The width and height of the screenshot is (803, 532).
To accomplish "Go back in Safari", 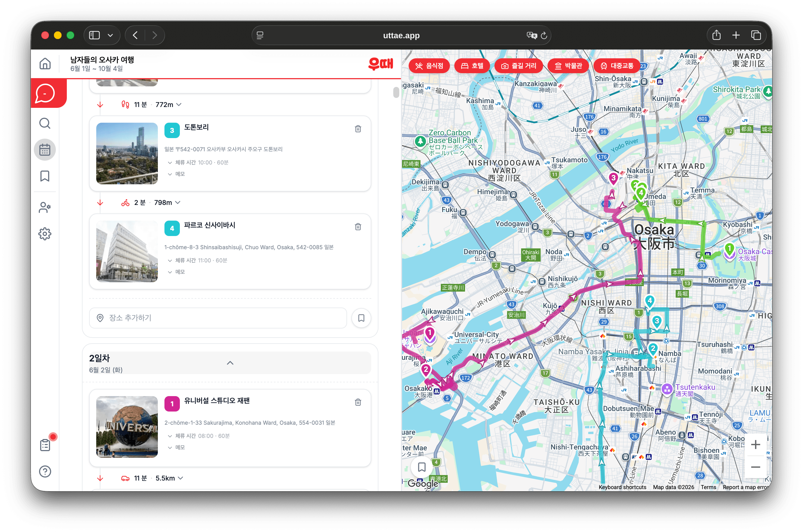I will [x=135, y=35].
